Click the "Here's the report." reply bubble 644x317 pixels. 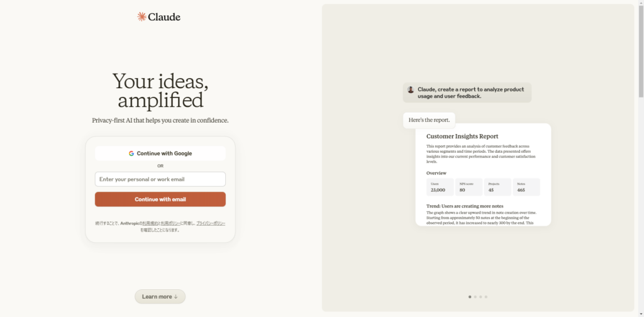(429, 120)
